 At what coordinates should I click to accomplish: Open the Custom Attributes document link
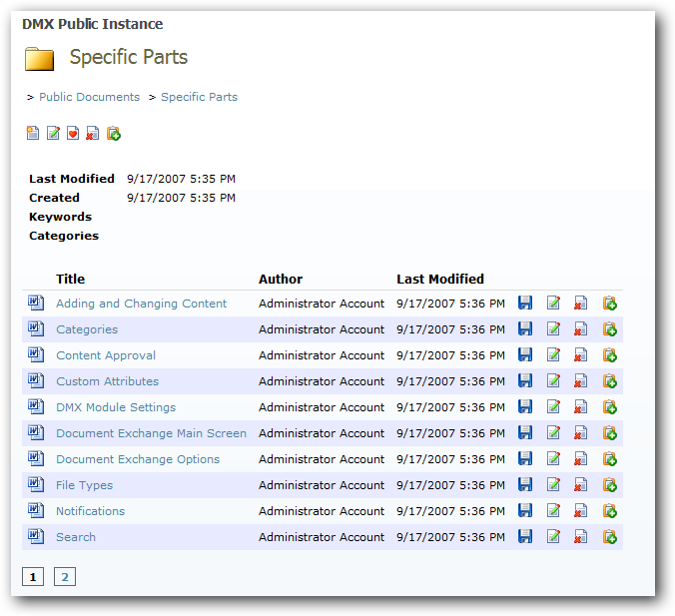point(108,381)
